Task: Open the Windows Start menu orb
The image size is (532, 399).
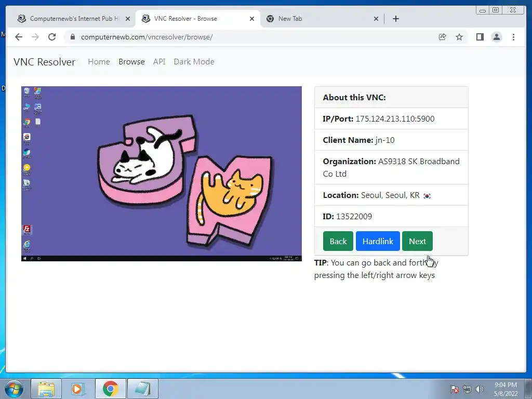Action: pos(14,389)
